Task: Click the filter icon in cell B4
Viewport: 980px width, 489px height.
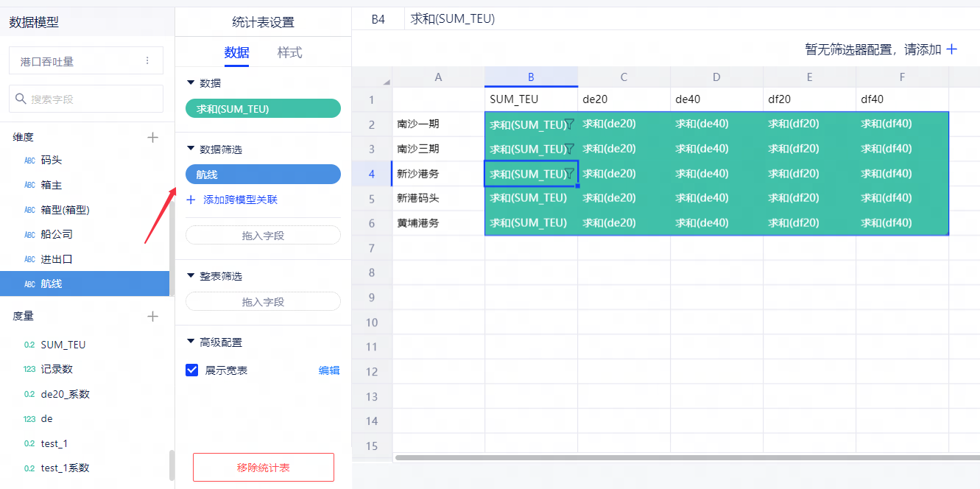Action: tap(569, 174)
